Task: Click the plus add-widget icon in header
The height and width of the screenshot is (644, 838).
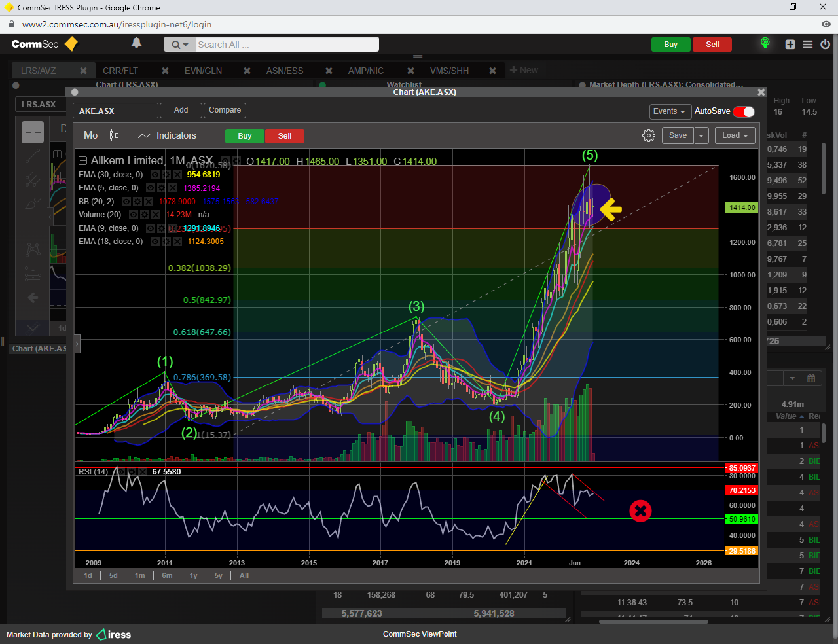Action: [x=790, y=45]
